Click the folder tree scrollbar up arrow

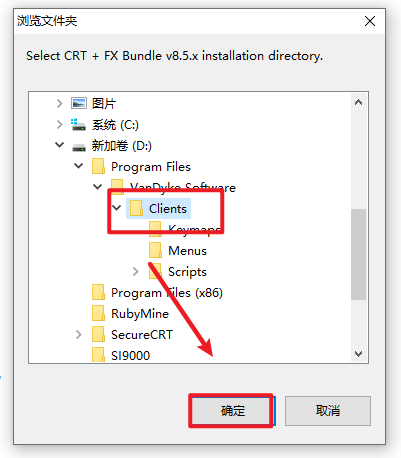pyautogui.click(x=359, y=102)
